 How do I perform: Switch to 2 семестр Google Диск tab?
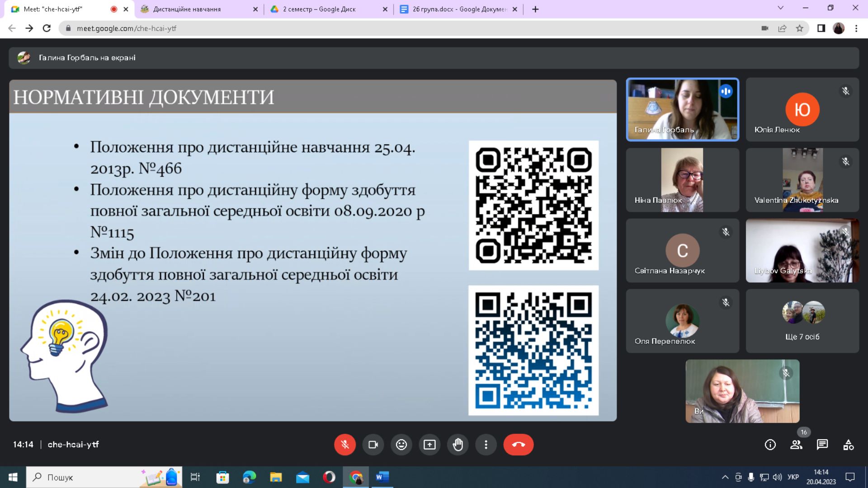point(328,9)
